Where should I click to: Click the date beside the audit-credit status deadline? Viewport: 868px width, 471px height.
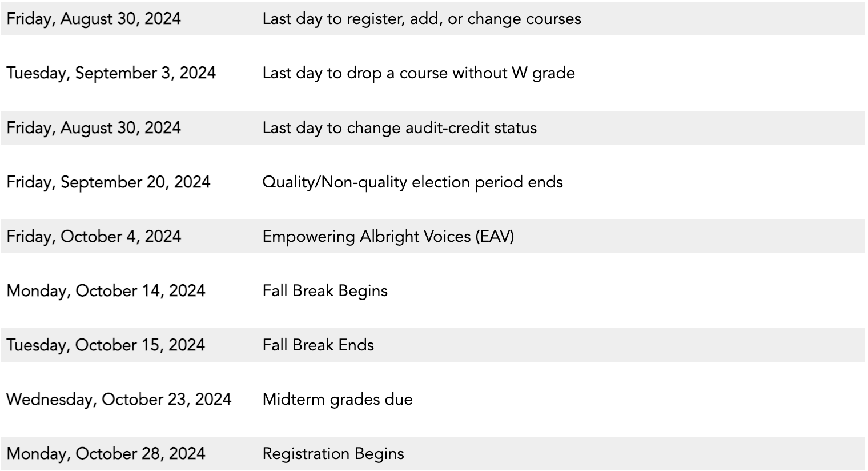point(94,127)
